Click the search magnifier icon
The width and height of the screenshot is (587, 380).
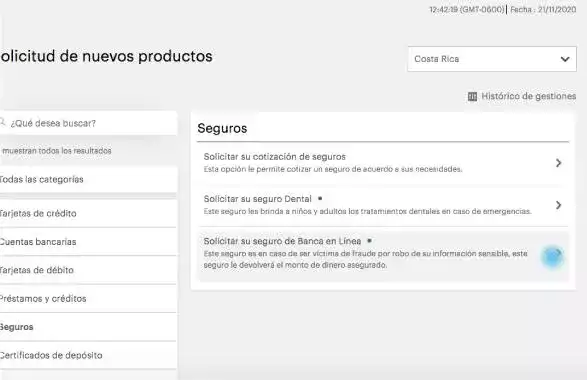pos(3,122)
